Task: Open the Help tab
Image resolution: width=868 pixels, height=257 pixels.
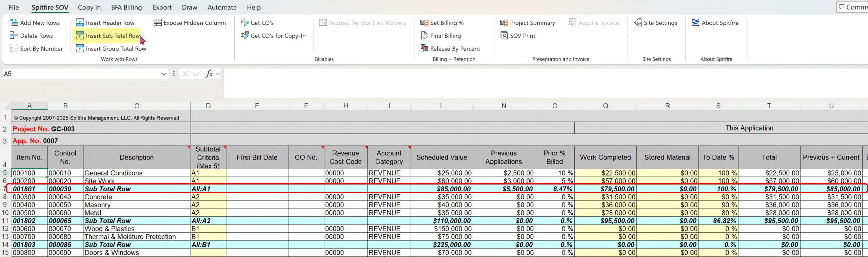Action: (x=254, y=7)
